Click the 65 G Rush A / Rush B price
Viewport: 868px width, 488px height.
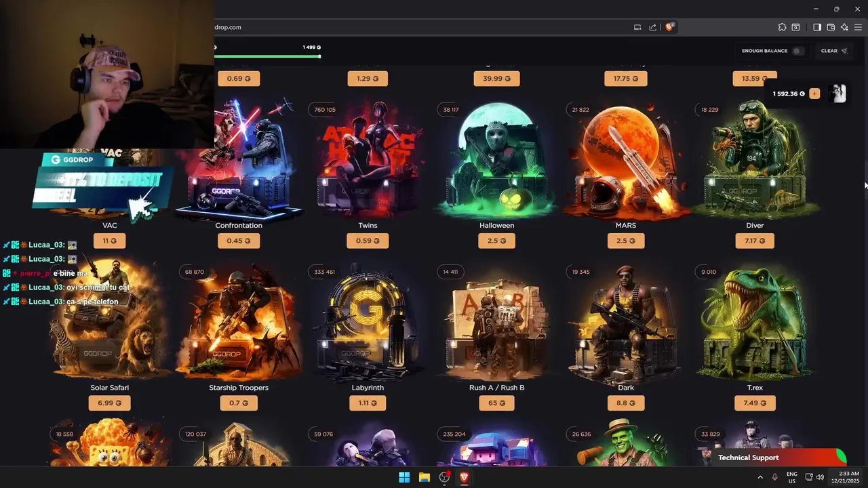(x=496, y=403)
